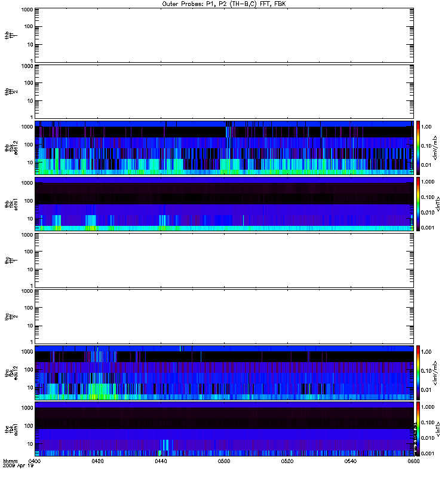Click the '0.001' value on thb scm1 color bar

pyautogui.click(x=428, y=228)
